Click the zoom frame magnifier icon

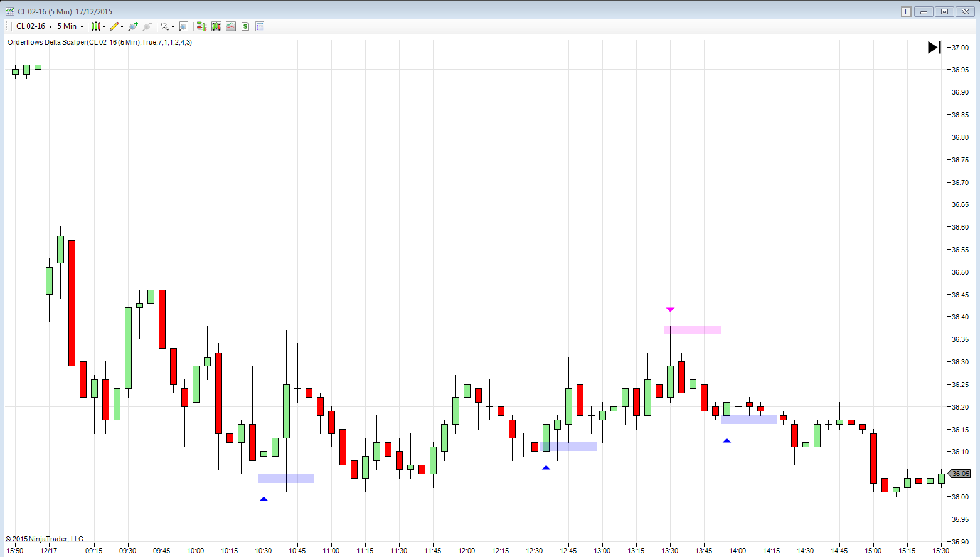tap(183, 26)
